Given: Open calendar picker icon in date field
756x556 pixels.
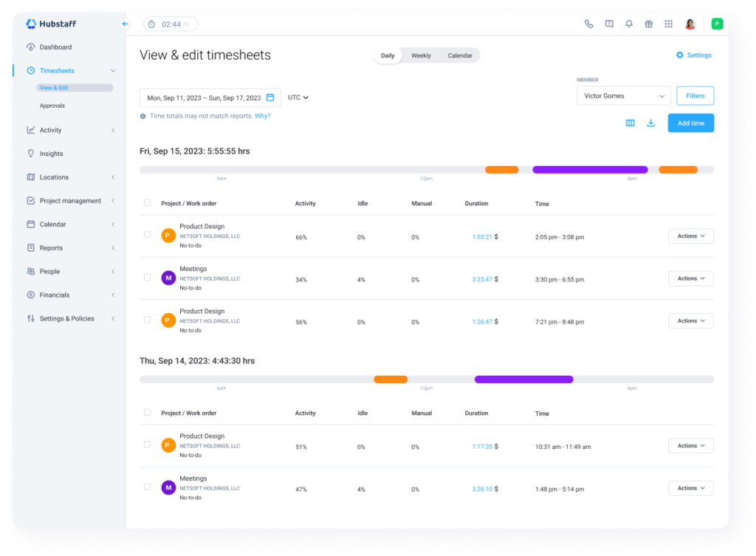Looking at the screenshot, I should coord(270,97).
